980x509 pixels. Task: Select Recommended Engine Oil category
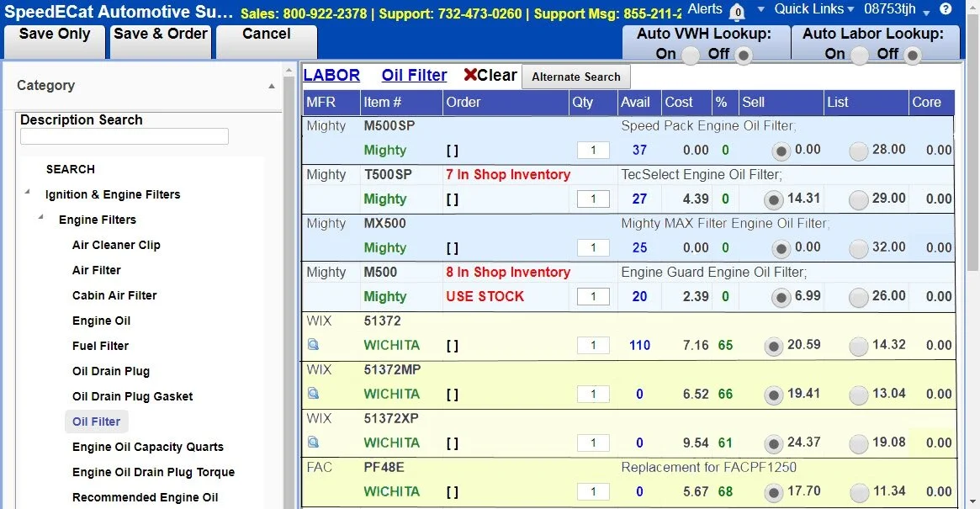145,498
